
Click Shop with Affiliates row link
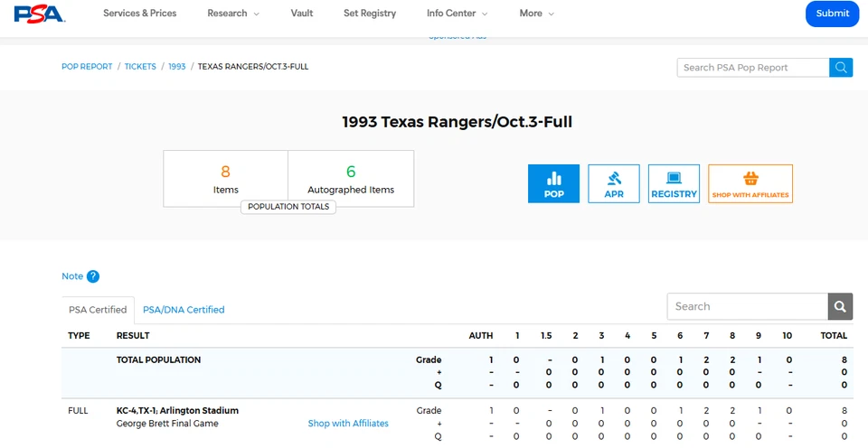click(348, 423)
